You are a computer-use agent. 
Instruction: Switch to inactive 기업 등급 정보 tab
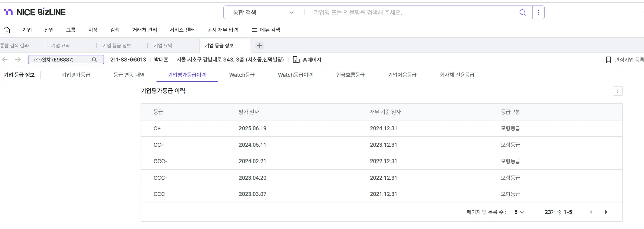[x=117, y=46]
